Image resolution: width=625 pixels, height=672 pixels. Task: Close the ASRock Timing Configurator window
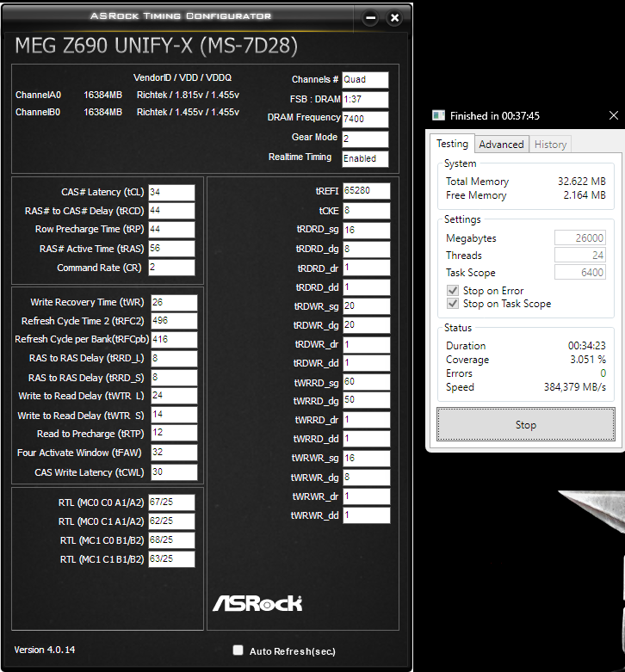(x=394, y=18)
